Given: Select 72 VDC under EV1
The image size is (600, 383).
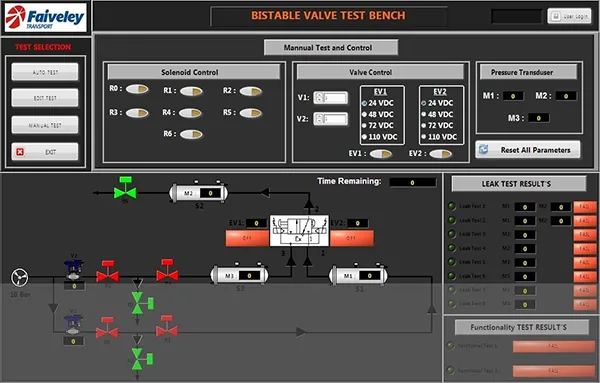Looking at the screenshot, I should 378,125.
